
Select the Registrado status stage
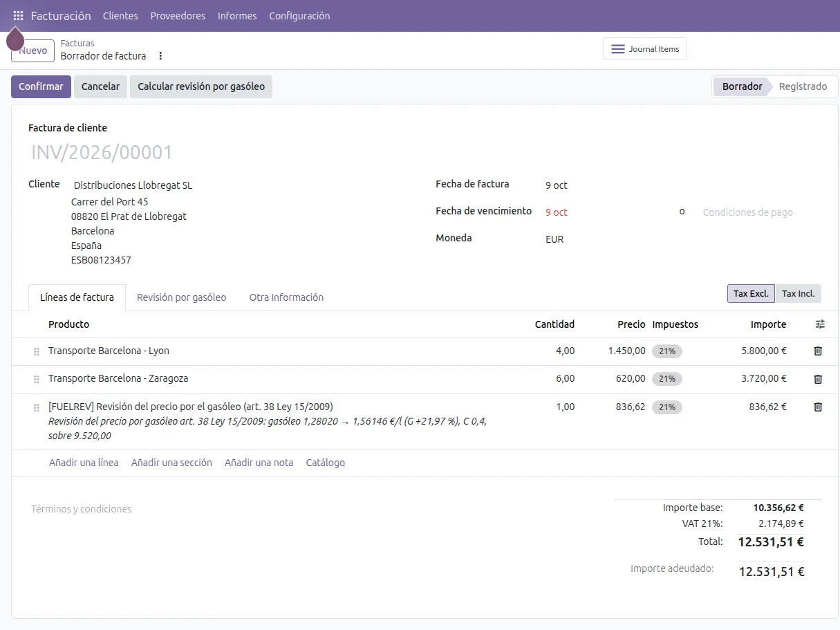pyautogui.click(x=803, y=86)
